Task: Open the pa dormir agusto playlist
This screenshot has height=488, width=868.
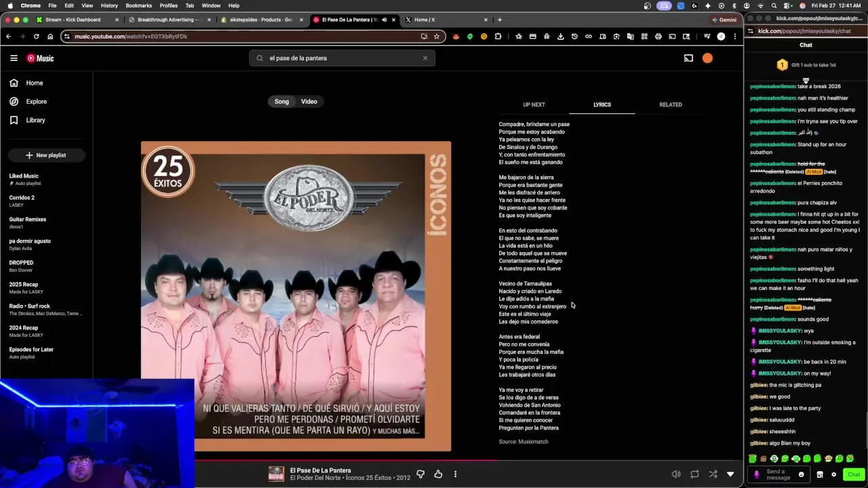Action: point(30,244)
